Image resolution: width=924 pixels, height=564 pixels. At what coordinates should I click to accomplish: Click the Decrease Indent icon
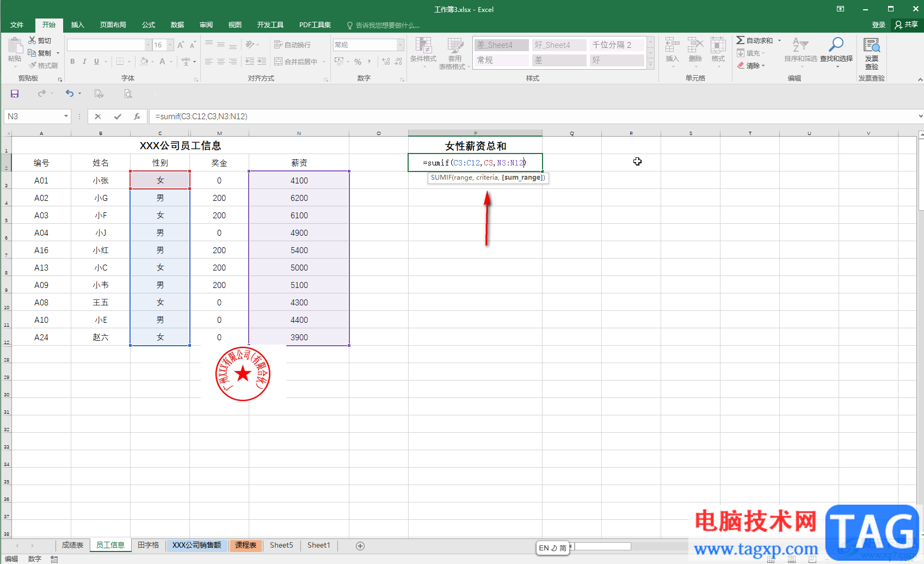[x=250, y=62]
